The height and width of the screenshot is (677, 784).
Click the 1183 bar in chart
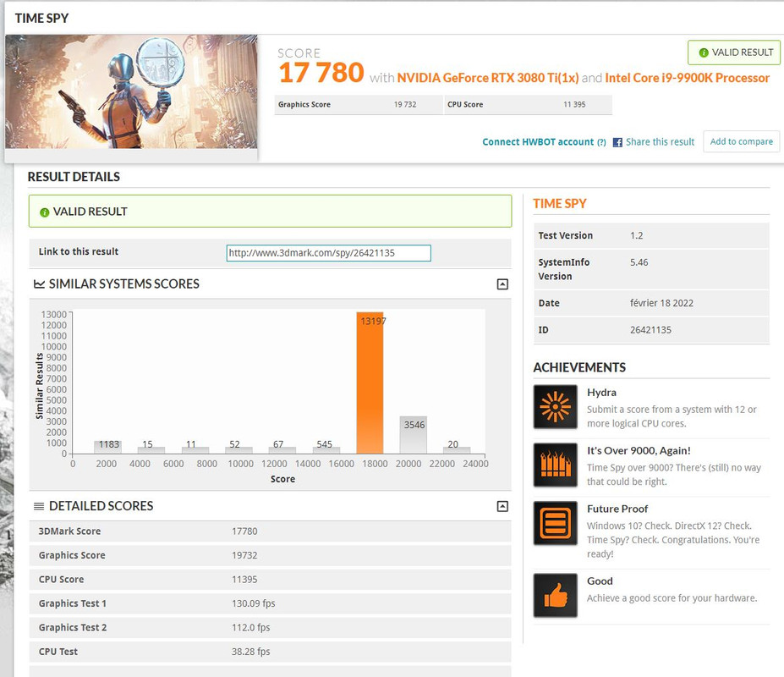coord(107,447)
